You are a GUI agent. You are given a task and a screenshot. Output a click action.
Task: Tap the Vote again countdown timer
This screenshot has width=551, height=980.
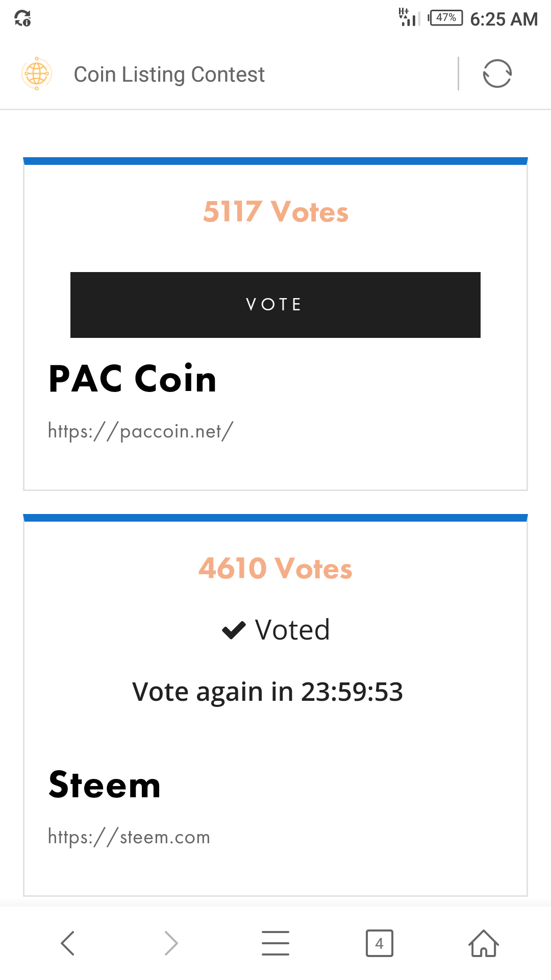click(268, 692)
